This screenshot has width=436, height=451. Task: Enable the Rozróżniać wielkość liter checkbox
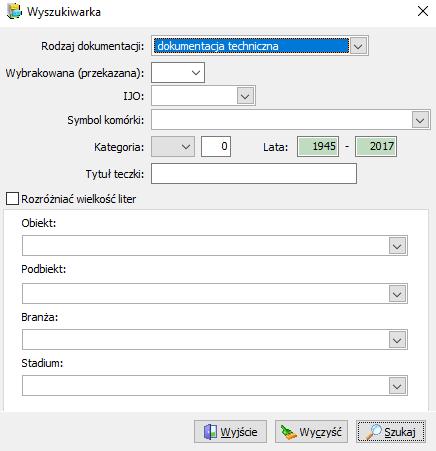tap(12, 199)
